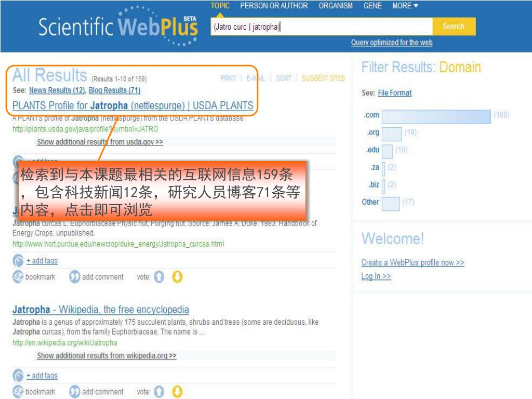
Task: Show additional results from wikipedia.org
Action: 107,355
